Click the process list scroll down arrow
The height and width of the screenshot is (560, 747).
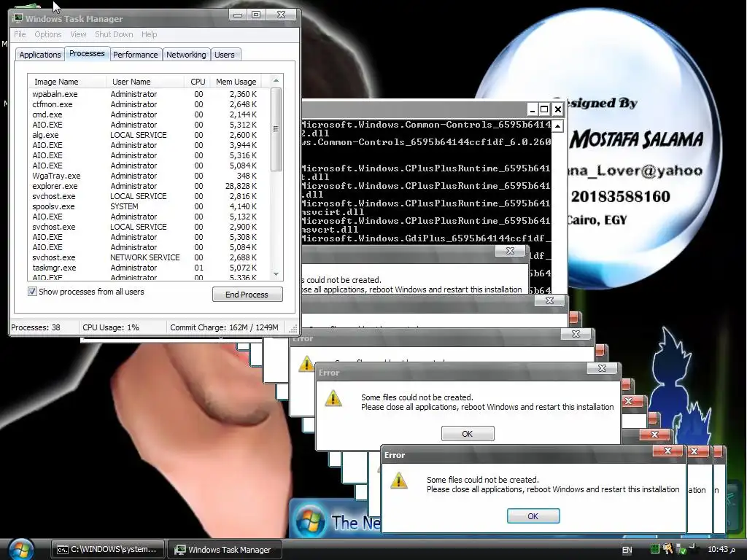[276, 274]
